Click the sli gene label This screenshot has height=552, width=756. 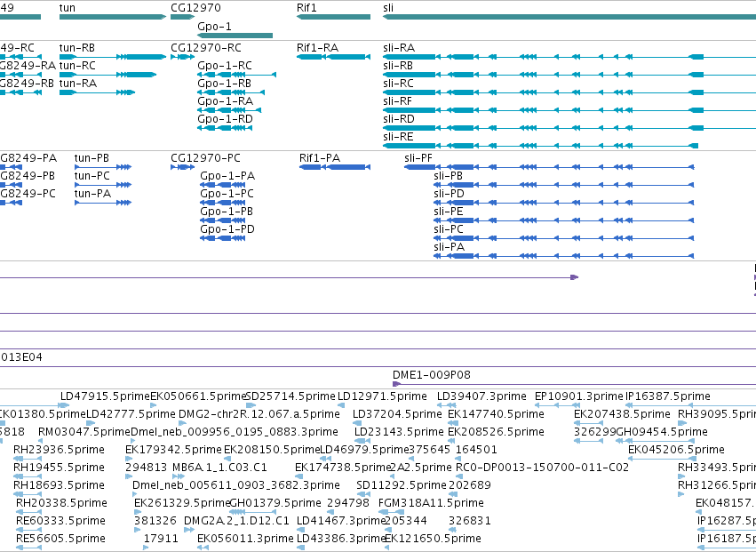coord(388,8)
